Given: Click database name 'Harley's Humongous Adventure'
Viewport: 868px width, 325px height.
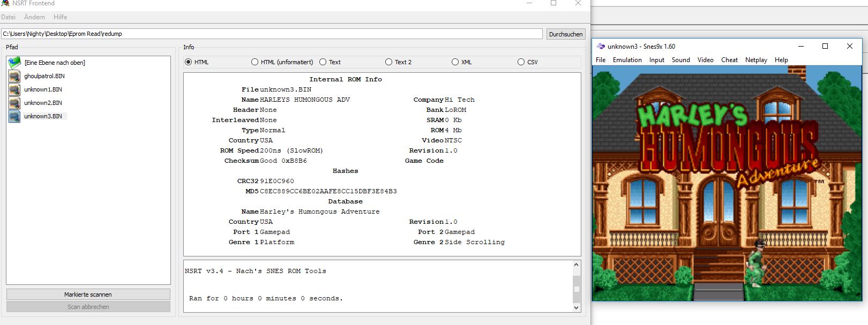Looking at the screenshot, I should (x=320, y=211).
